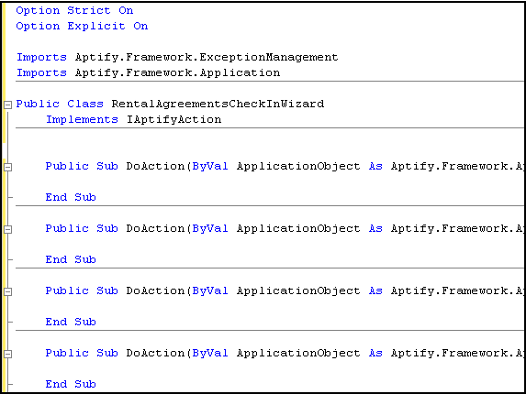
Task: Collapse the third DoAction sub outline box
Action: point(8,292)
